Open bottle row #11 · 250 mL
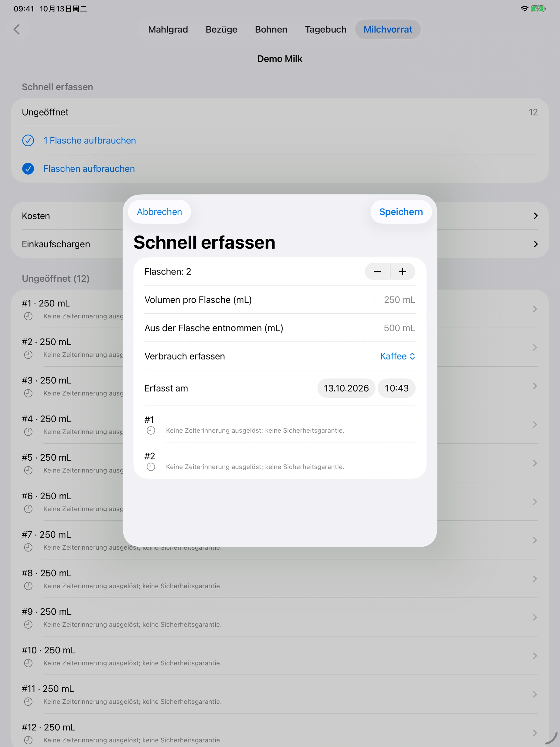 [280, 694]
